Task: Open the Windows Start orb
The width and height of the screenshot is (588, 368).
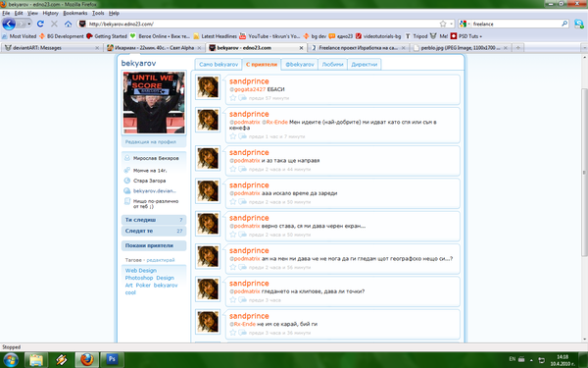Action: point(10,360)
